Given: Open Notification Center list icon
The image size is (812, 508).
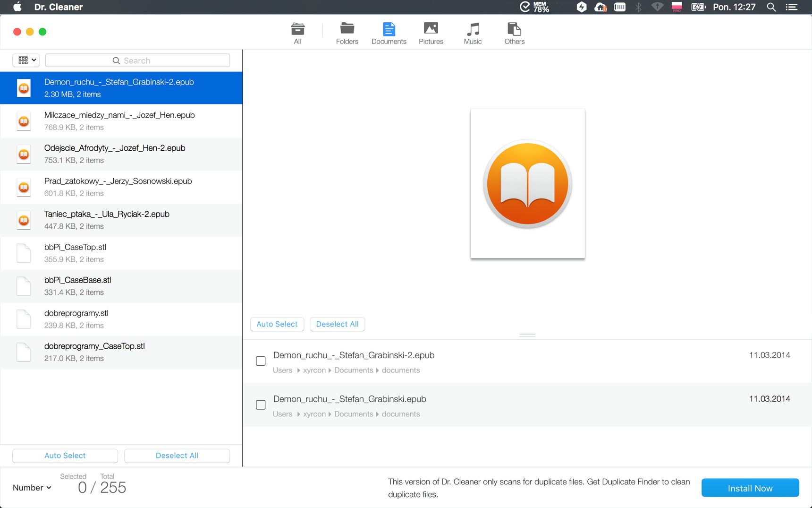Looking at the screenshot, I should [x=792, y=7].
